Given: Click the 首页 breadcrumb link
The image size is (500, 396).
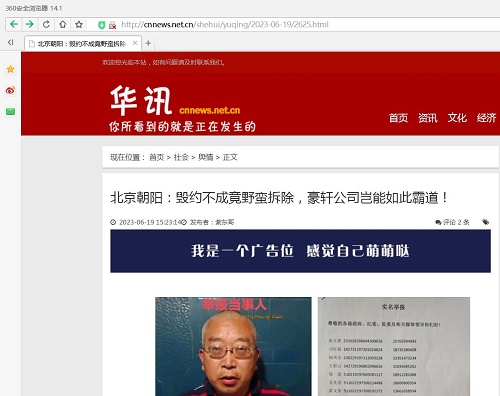Looking at the screenshot, I should 157,157.
